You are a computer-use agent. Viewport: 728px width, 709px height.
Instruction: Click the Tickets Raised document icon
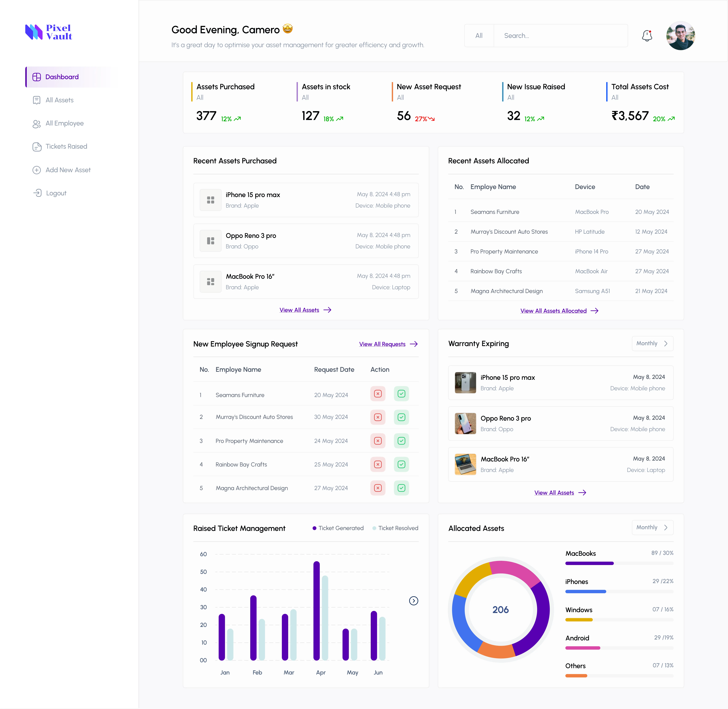pos(37,147)
